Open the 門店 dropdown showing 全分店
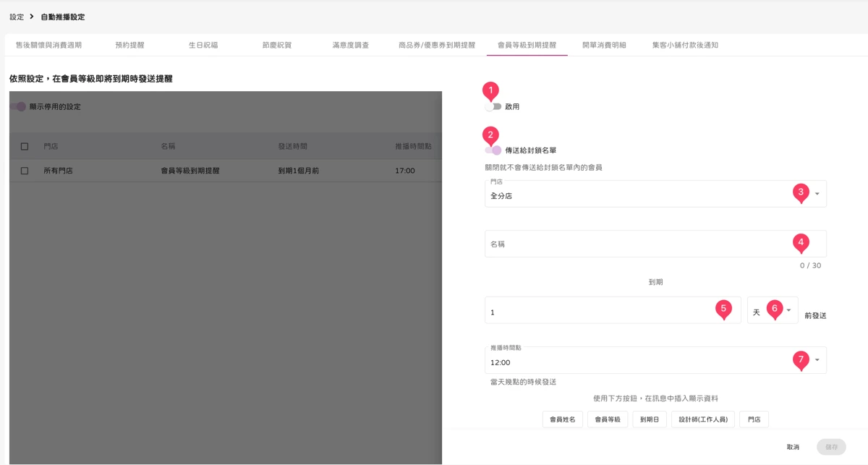 click(655, 194)
